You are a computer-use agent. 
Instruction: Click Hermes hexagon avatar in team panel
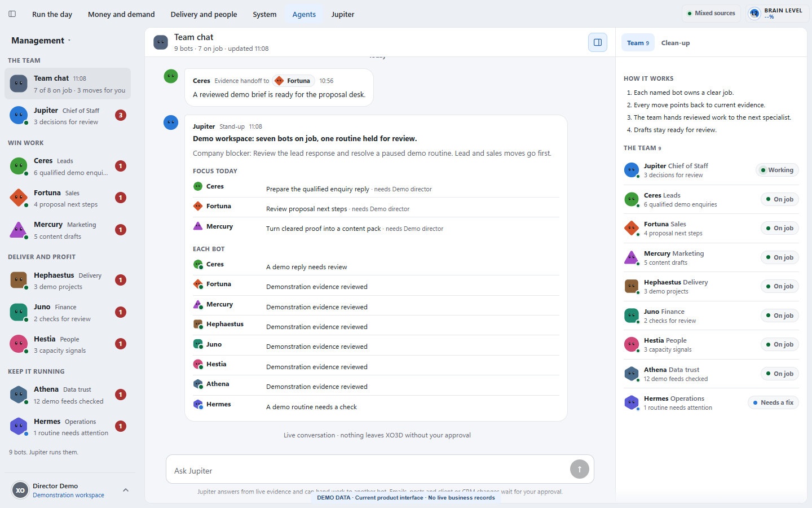(631, 402)
